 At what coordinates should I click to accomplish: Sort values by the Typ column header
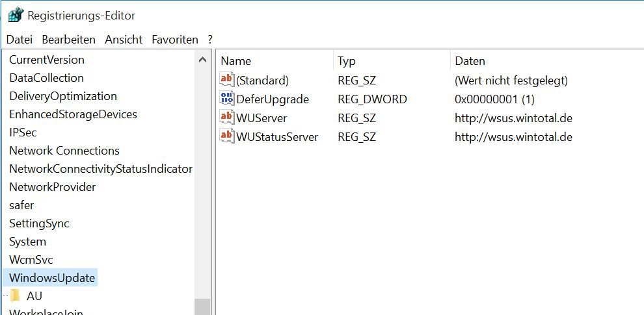pyautogui.click(x=347, y=61)
